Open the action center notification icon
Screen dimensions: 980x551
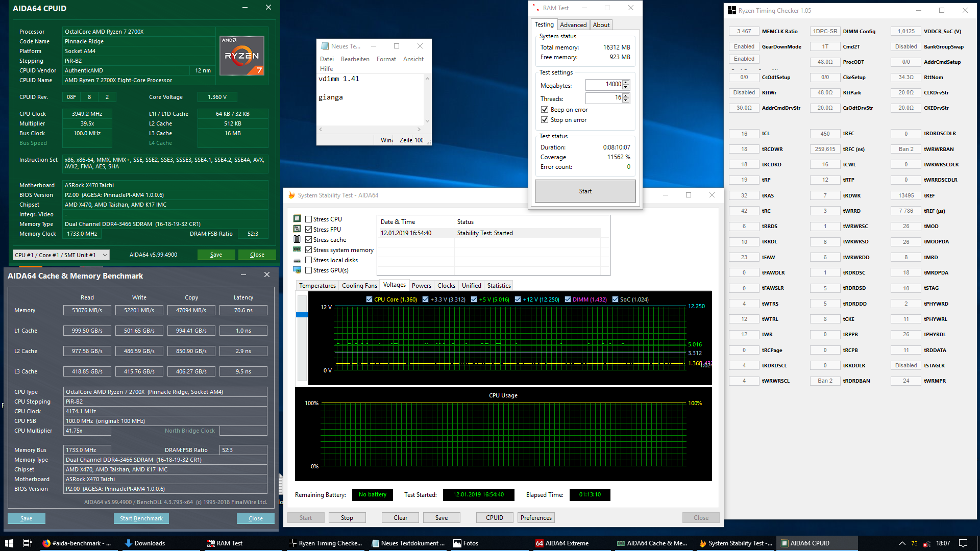(x=963, y=543)
